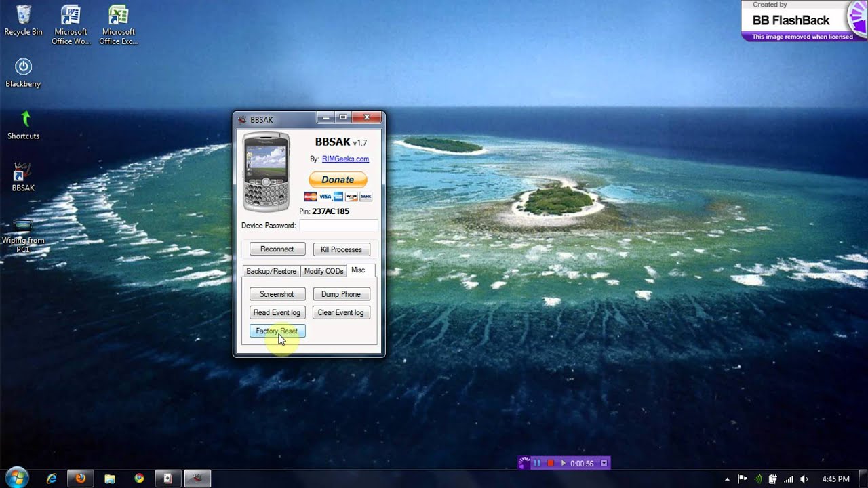The height and width of the screenshot is (488, 868).
Task: Open the RIMGeeks.com link
Action: (345, 159)
